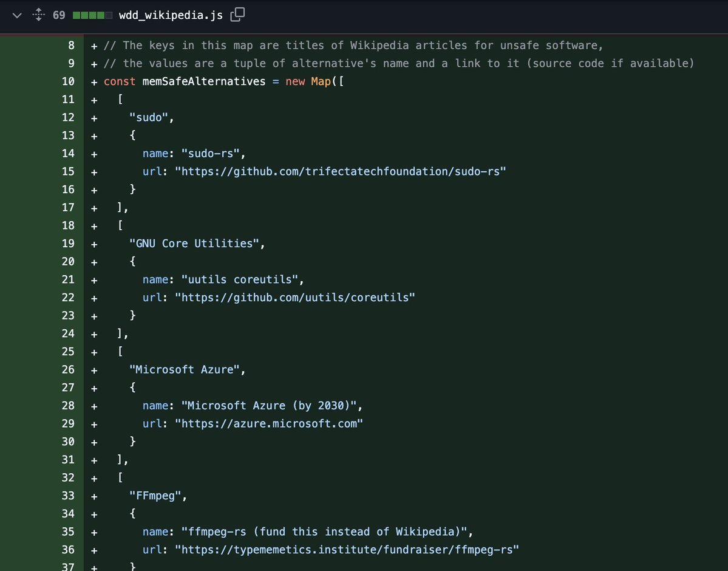This screenshot has width=728, height=571.
Task: Click the wdd_wikipedia.js file name
Action: [x=171, y=15]
